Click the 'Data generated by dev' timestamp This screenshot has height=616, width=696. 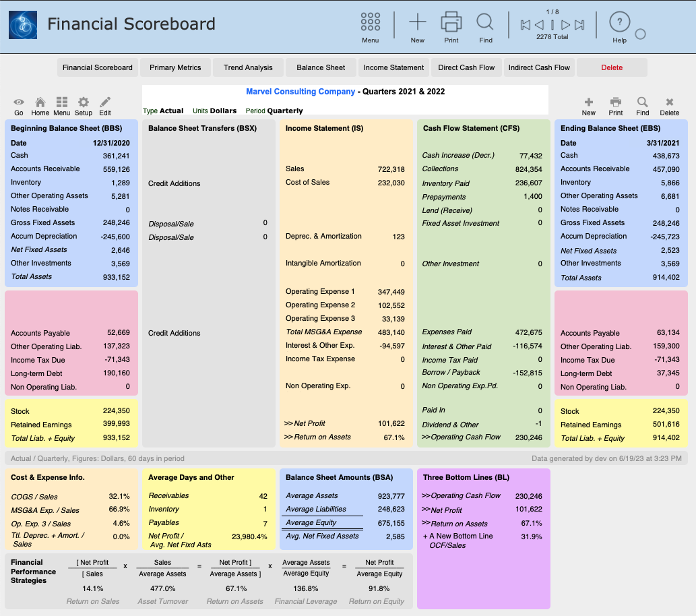(x=607, y=458)
